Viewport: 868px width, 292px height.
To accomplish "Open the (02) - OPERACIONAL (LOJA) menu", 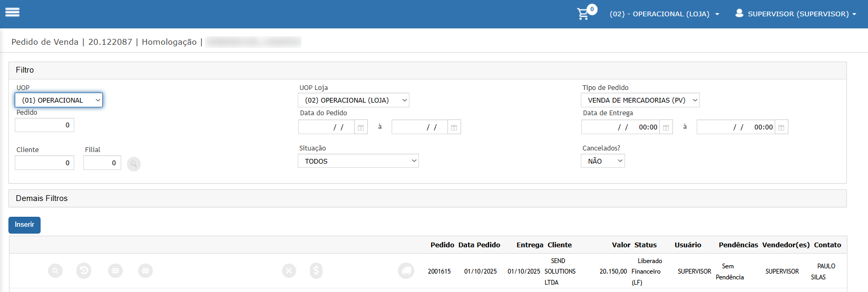I will click(x=664, y=14).
